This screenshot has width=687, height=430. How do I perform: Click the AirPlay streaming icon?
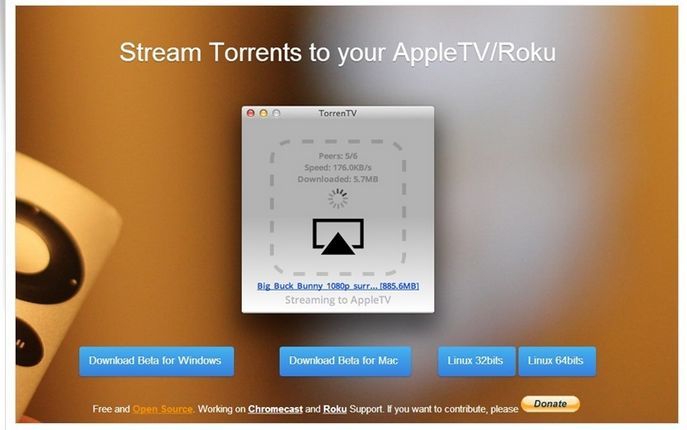[x=338, y=237]
